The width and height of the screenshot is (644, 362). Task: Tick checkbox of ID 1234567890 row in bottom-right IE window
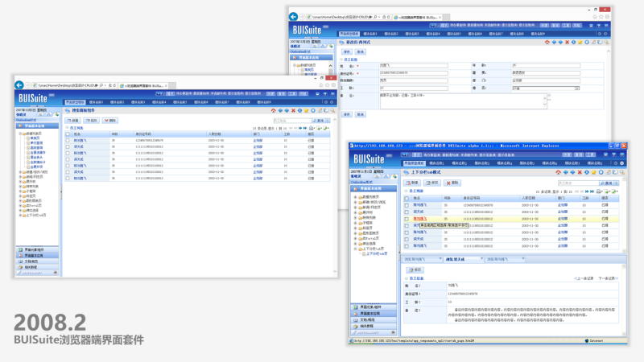click(x=407, y=205)
